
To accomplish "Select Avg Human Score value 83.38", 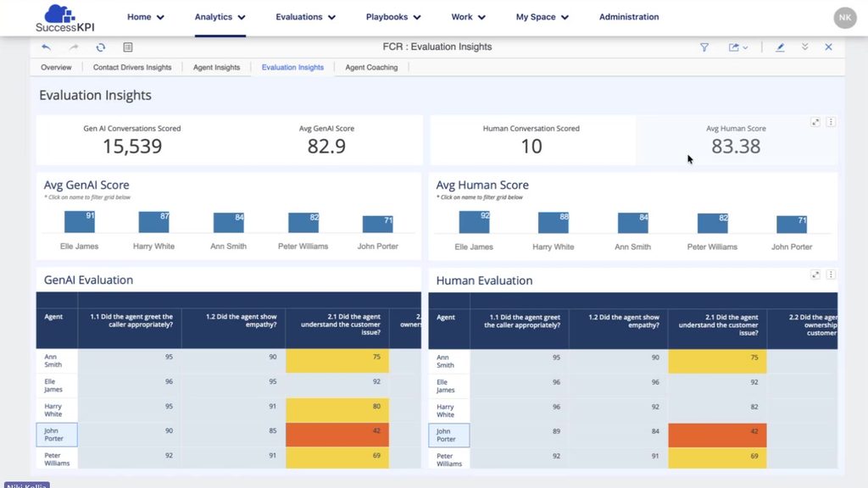I will point(736,147).
